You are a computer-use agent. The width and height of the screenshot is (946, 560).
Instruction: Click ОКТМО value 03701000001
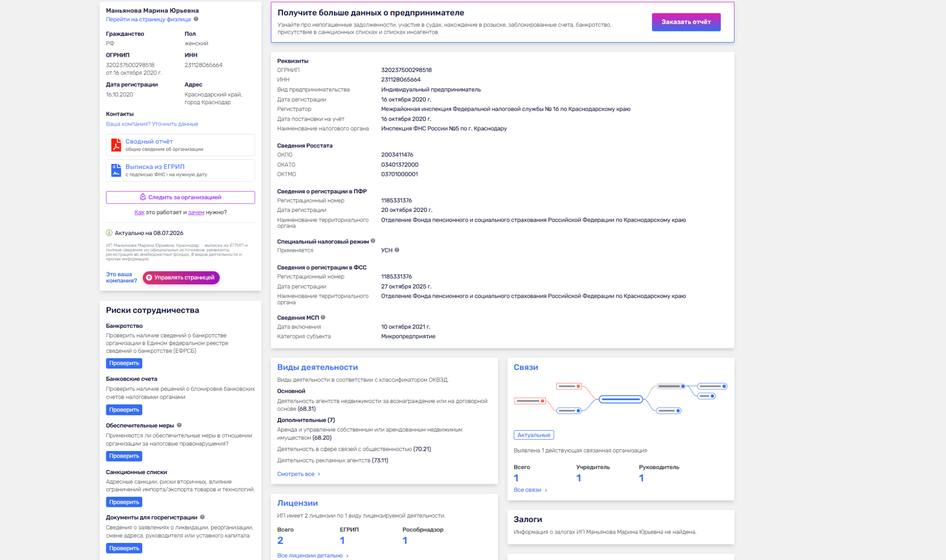click(399, 174)
